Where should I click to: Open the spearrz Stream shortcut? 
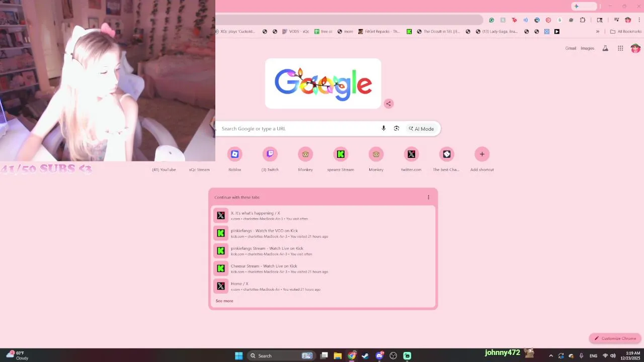341,154
